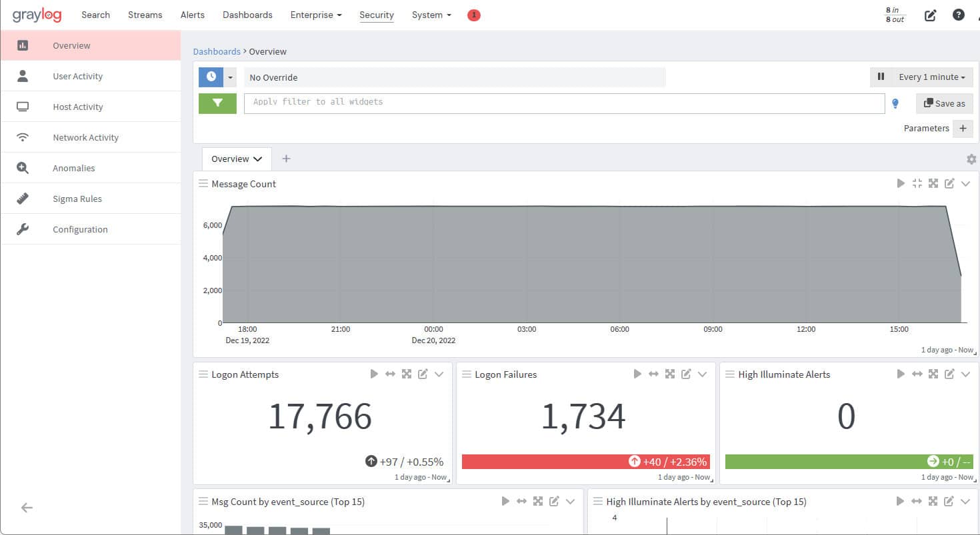Open Dashboards in the top navigation
The width and height of the screenshot is (980, 535).
247,15
